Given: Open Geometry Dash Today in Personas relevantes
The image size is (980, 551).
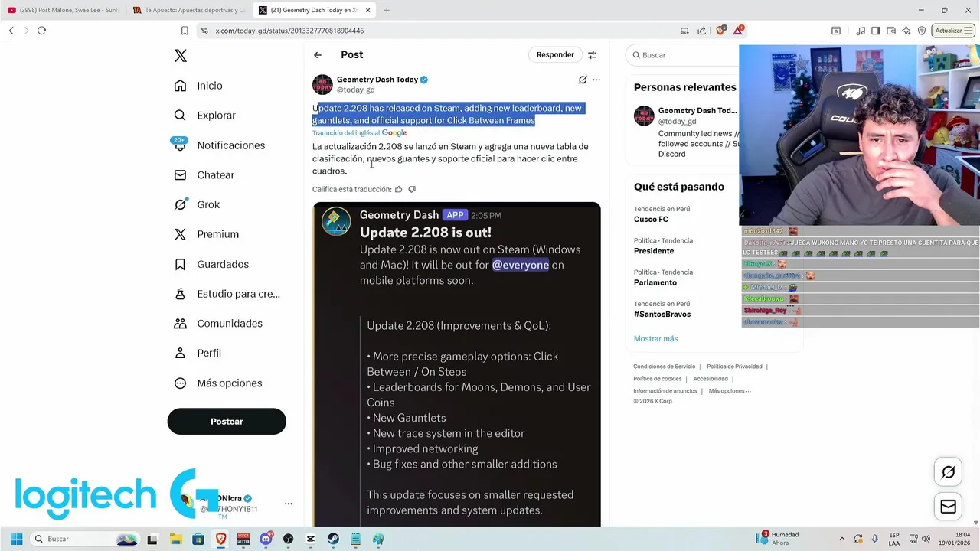Looking at the screenshot, I should tap(697, 111).
